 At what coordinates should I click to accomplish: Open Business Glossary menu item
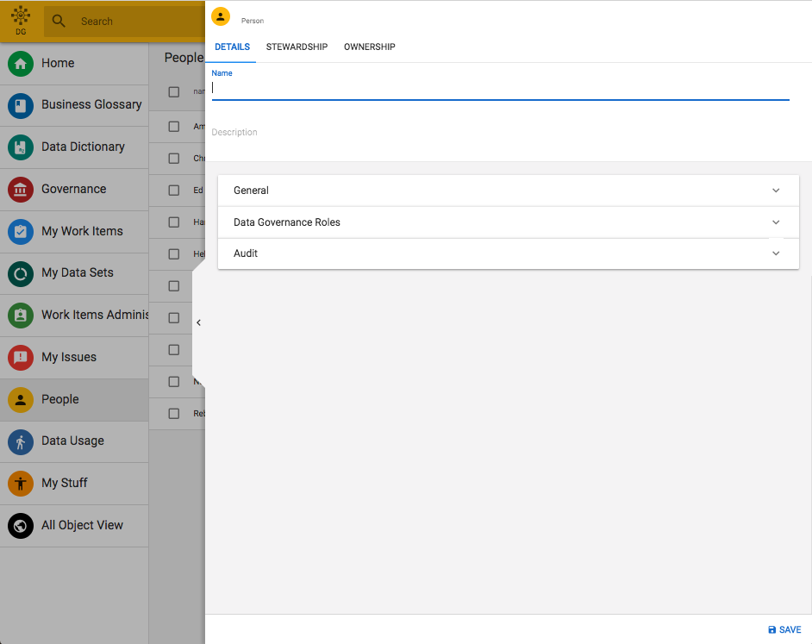[74, 106]
